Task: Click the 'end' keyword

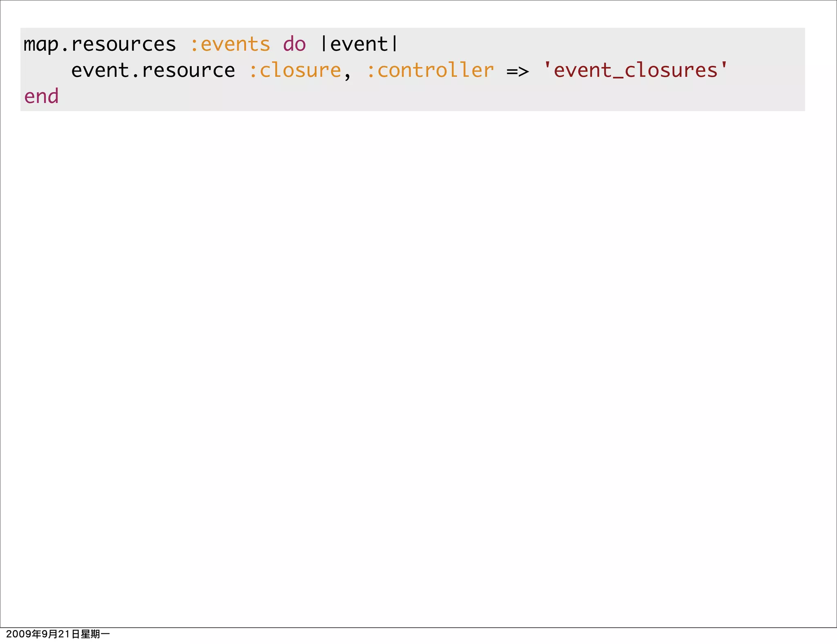Action: 41,96
